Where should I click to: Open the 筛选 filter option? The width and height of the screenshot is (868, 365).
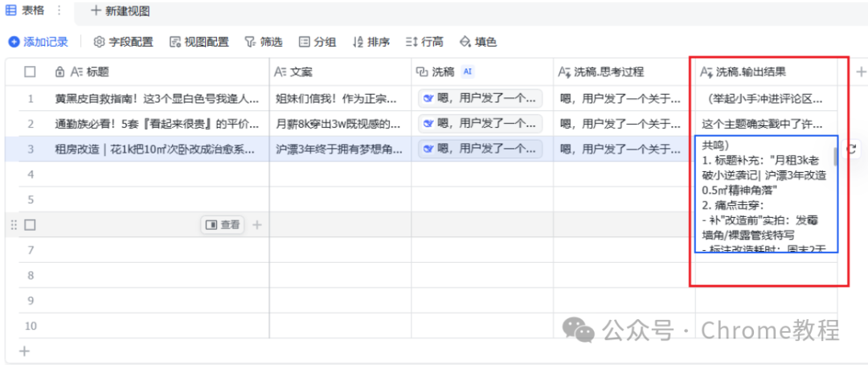(x=264, y=42)
